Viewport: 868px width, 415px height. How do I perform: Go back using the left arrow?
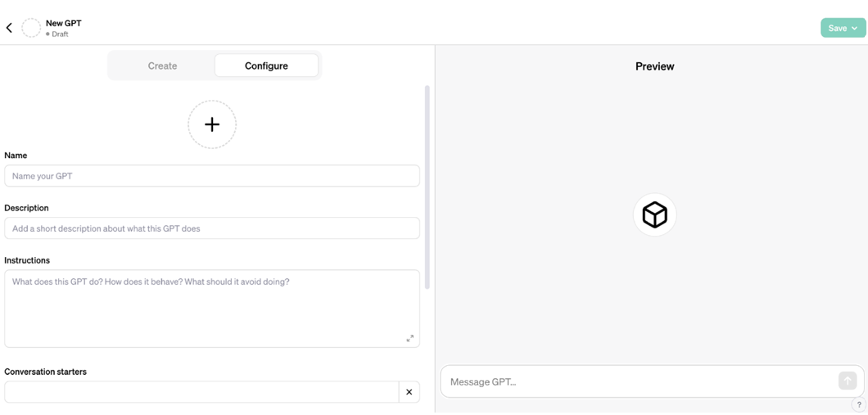click(x=9, y=28)
